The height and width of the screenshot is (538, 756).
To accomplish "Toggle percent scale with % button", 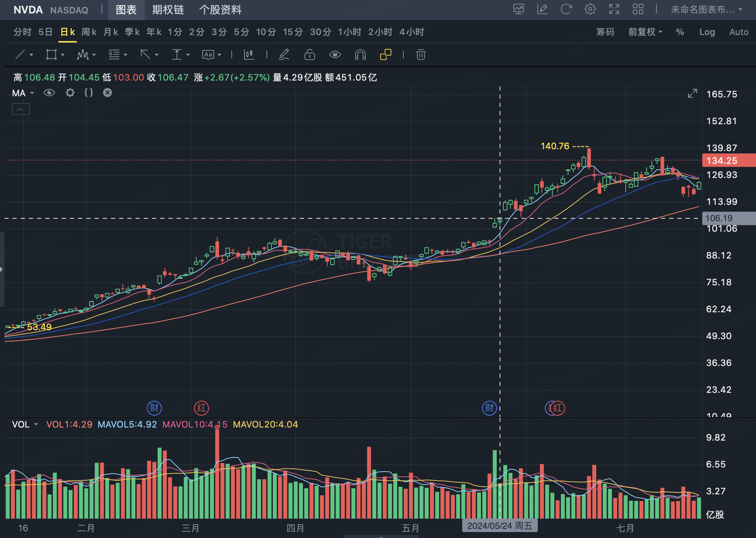I will pos(680,32).
